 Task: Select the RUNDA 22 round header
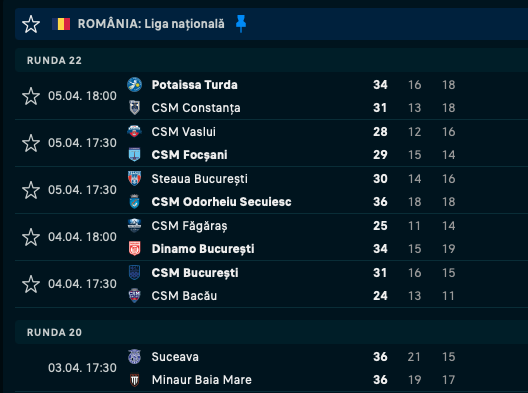[271, 60]
